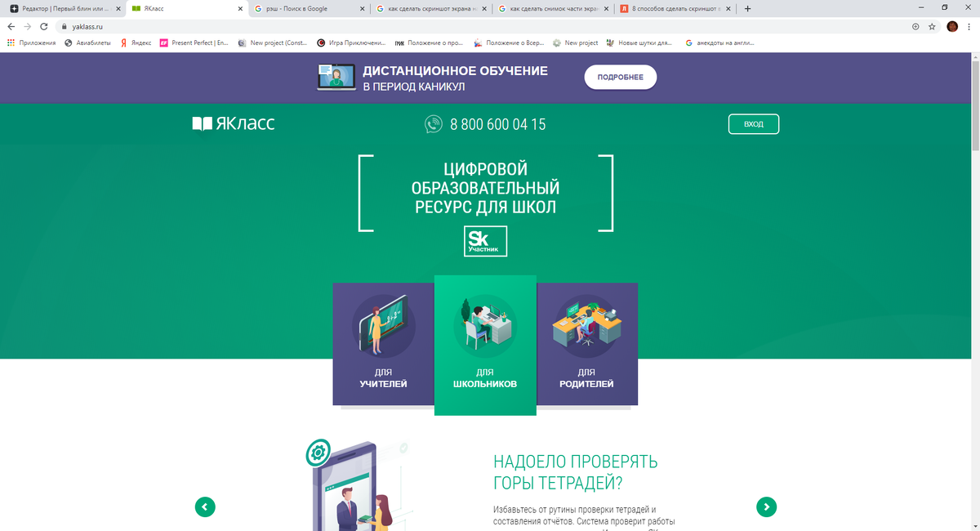Open the Авиабилеты bookmark
This screenshot has width=980, height=531.
click(x=87, y=42)
